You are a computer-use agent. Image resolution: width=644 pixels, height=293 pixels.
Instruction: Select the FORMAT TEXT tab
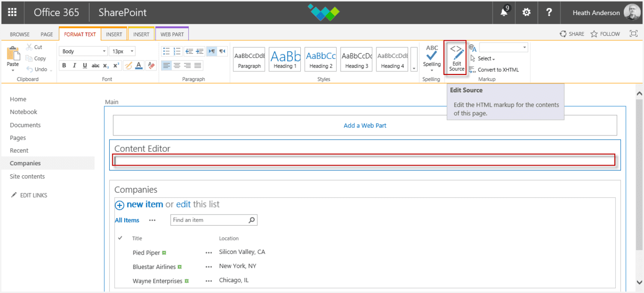(79, 34)
